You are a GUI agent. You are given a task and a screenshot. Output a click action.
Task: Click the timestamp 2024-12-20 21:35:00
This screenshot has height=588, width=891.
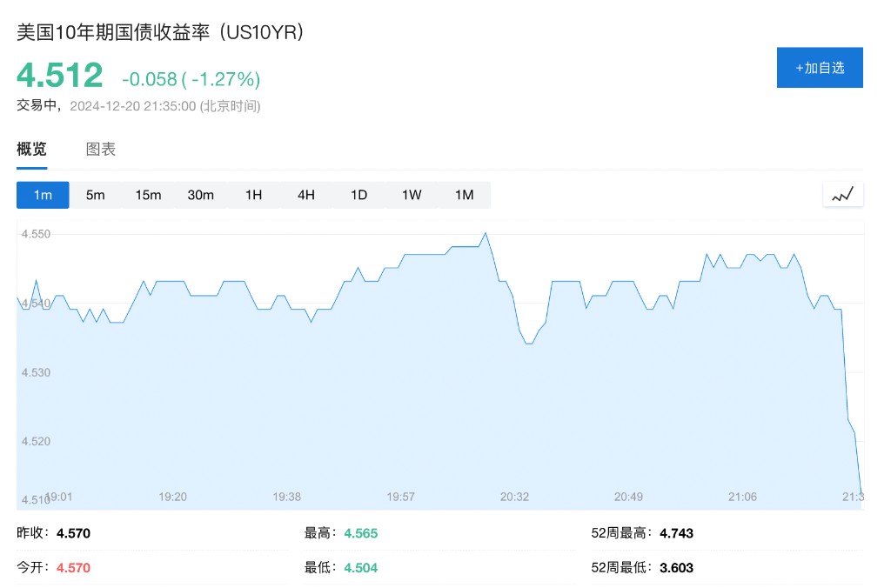[x=133, y=106]
